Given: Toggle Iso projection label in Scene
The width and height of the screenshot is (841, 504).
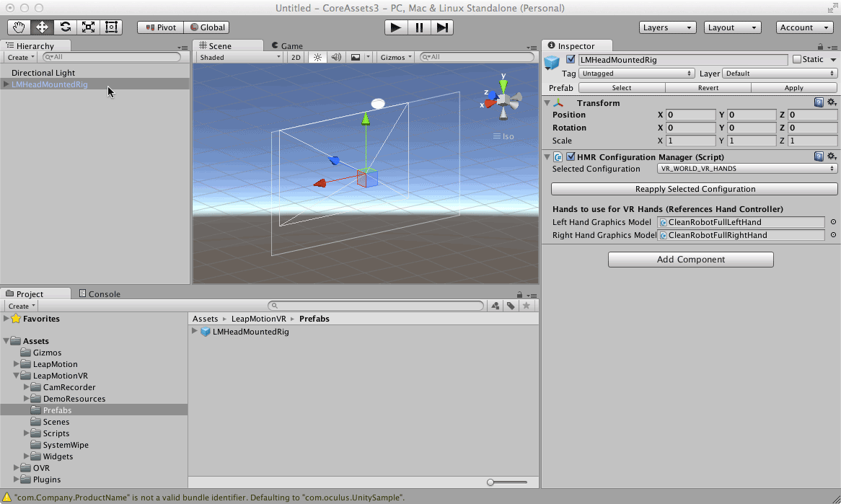Looking at the screenshot, I should coord(503,136).
